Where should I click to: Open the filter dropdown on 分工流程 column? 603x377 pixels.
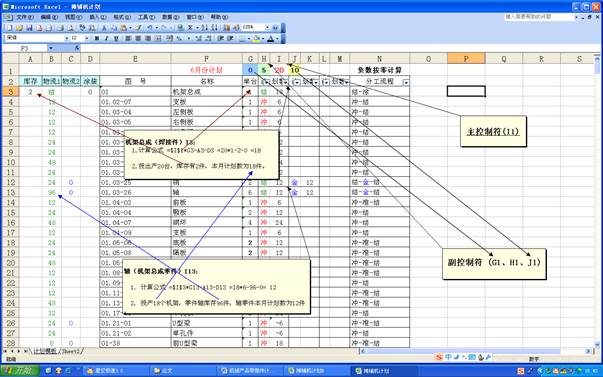point(406,82)
